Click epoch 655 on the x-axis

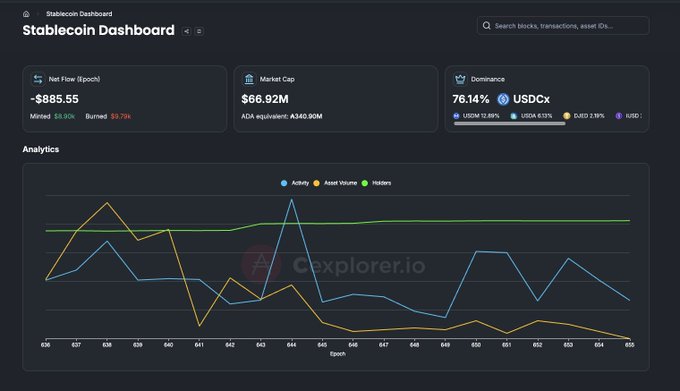tap(630, 345)
